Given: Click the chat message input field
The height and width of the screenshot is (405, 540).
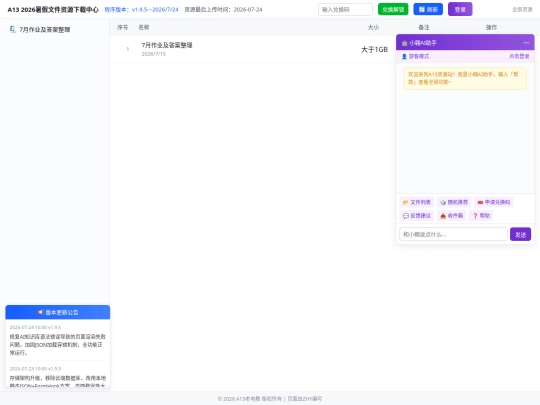Looking at the screenshot, I should pyautogui.click(x=453, y=234).
